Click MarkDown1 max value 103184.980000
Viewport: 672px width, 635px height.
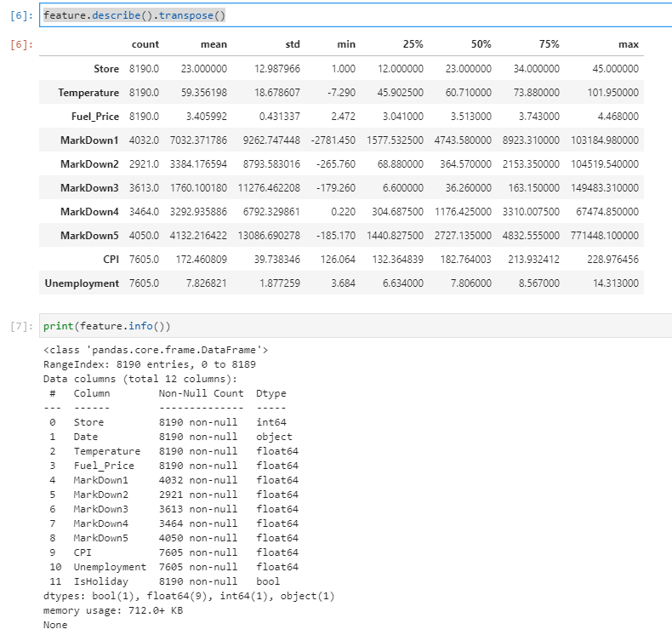click(605, 140)
